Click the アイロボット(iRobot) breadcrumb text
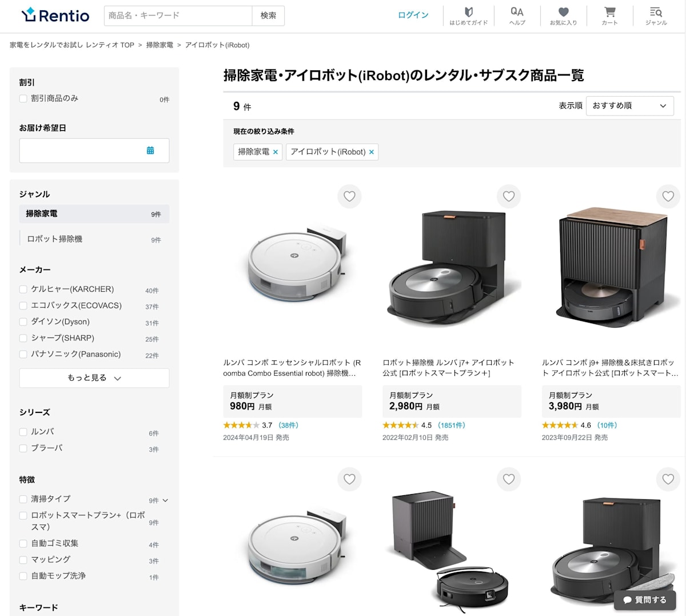 point(217,45)
